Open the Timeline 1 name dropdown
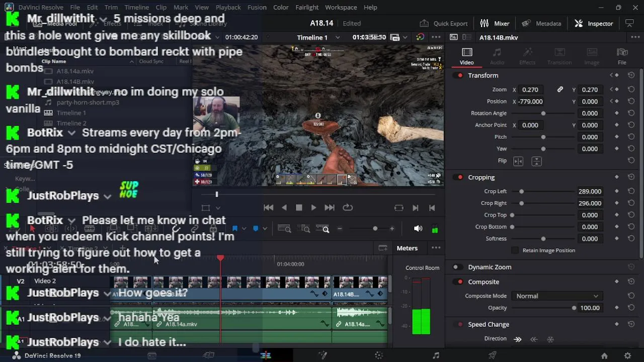The width and height of the screenshot is (644, 362). (338, 37)
